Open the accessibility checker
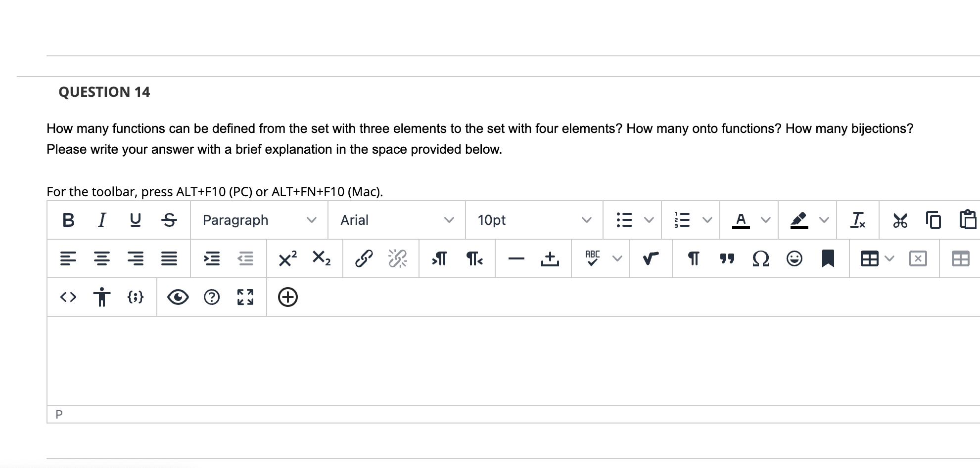 (101, 297)
